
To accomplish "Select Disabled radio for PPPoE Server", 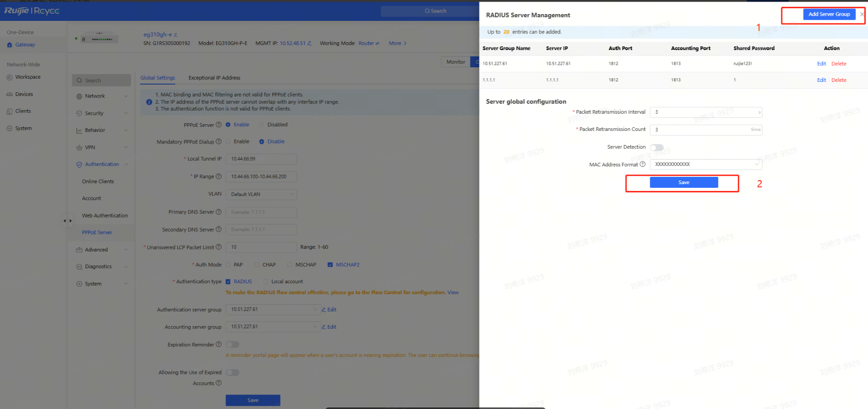I will click(x=262, y=125).
